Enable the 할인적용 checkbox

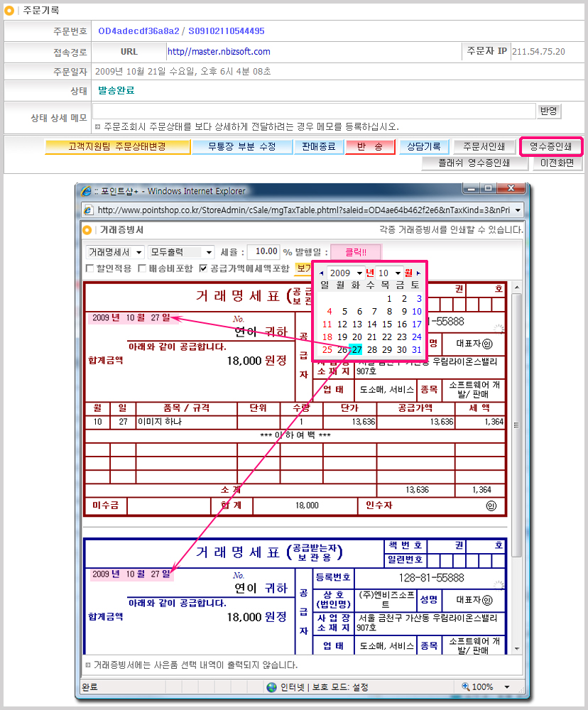coord(90,268)
